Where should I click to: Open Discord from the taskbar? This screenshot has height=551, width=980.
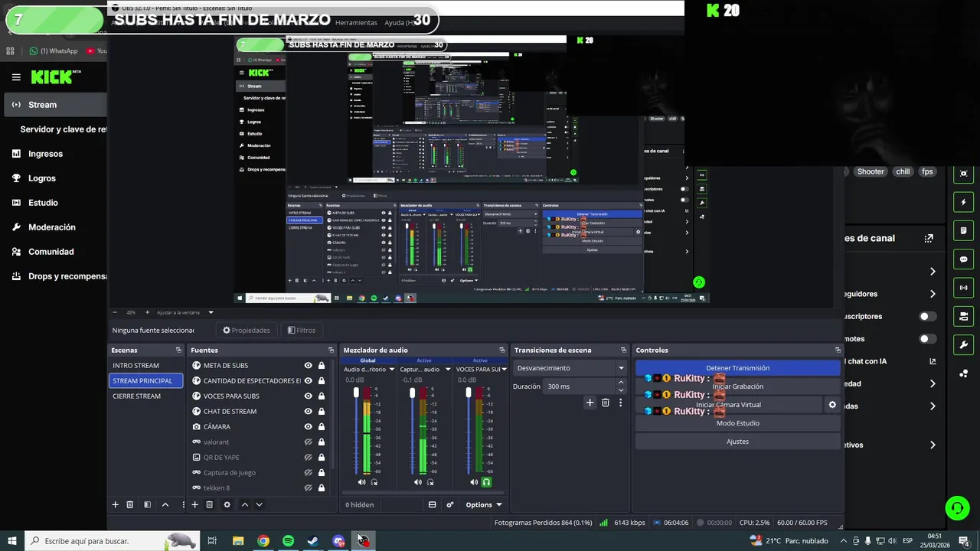(x=338, y=541)
